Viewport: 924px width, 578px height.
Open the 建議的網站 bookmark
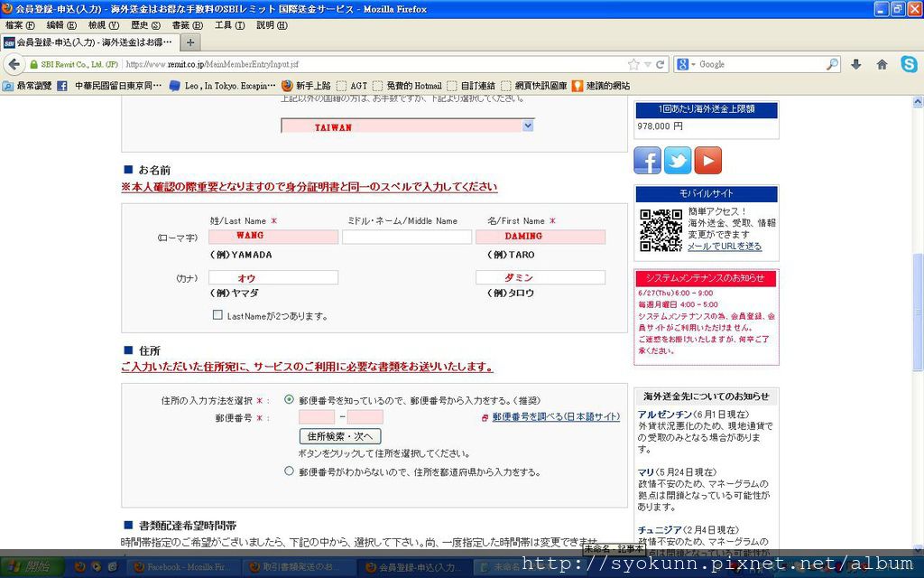click(x=601, y=86)
